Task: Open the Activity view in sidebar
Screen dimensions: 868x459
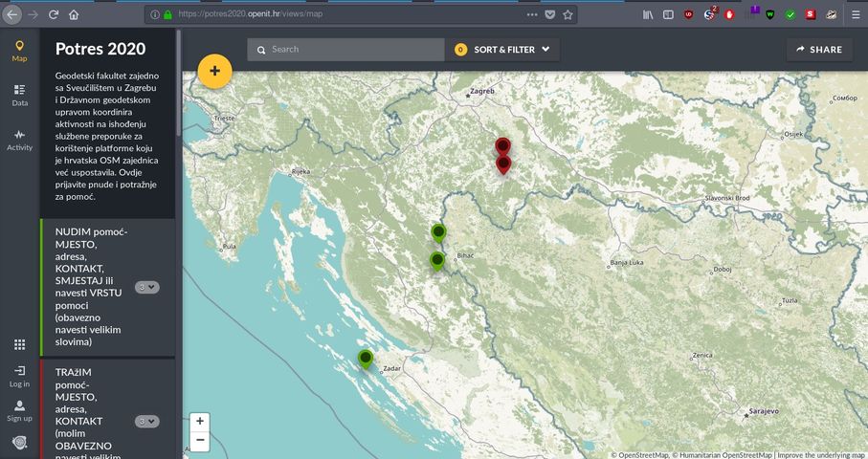Action: tap(19, 140)
